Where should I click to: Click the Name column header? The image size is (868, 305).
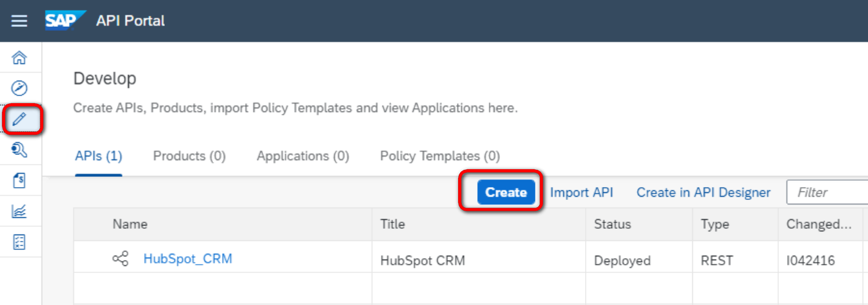tap(130, 224)
